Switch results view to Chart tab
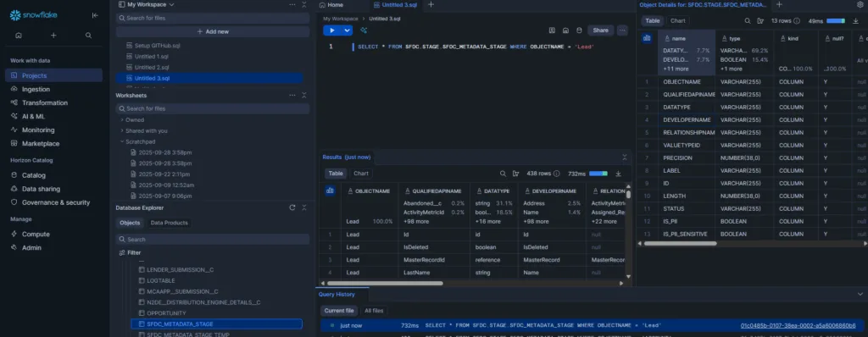Viewport: 868px width, 337px height. [x=361, y=174]
